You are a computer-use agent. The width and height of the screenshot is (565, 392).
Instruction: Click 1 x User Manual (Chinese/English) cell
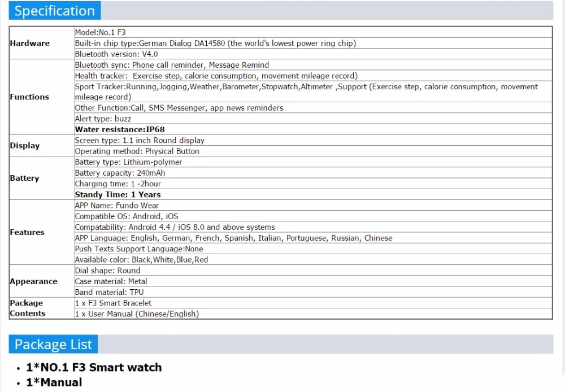[x=314, y=313]
